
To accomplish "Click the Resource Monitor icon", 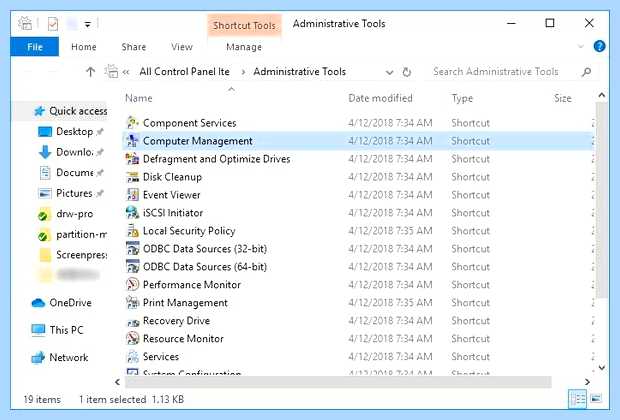I will pyautogui.click(x=132, y=339).
